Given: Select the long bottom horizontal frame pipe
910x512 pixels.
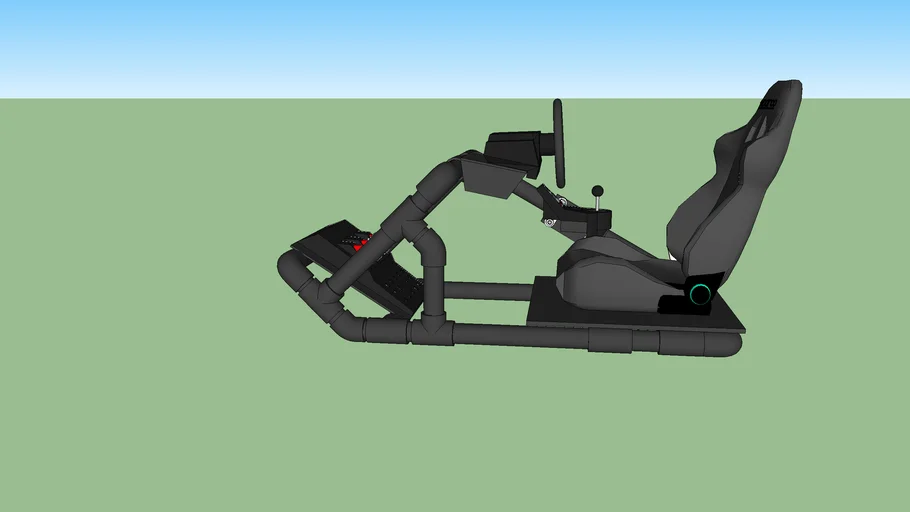Looking at the screenshot, I should tap(520, 335).
